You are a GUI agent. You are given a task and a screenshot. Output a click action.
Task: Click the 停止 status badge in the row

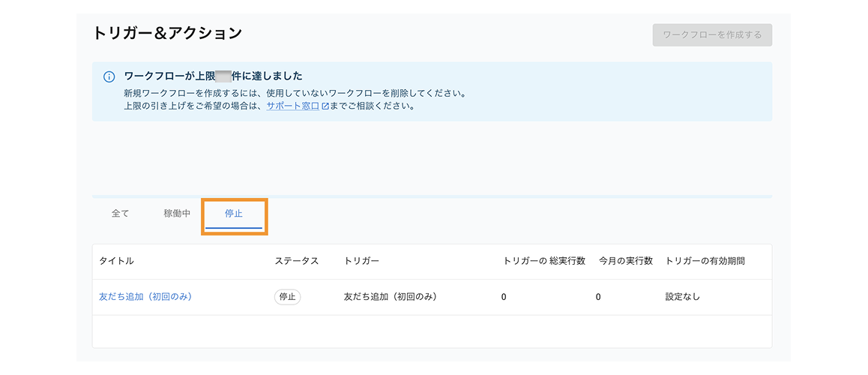point(287,297)
